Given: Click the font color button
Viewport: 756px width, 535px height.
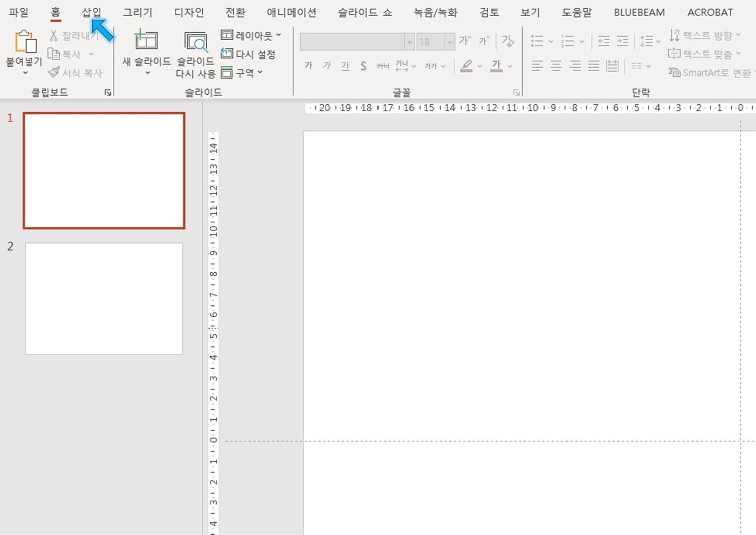Looking at the screenshot, I should (x=496, y=66).
